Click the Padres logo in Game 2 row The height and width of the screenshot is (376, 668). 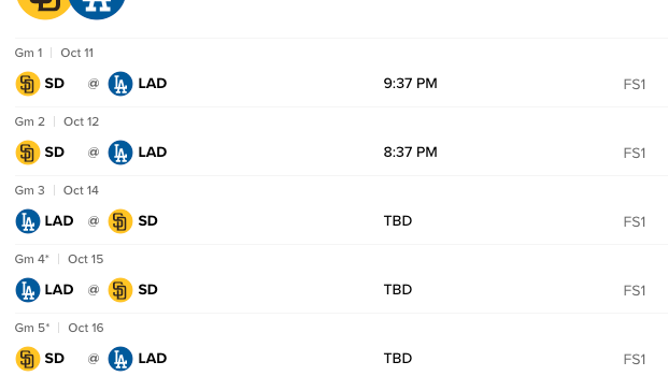point(28,152)
